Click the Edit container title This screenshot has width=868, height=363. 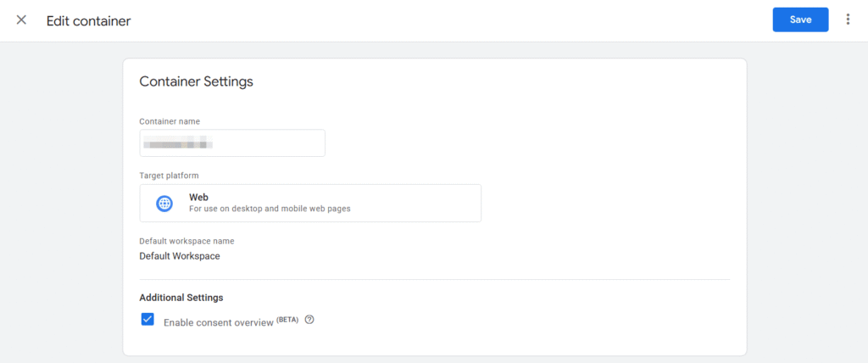point(88,21)
